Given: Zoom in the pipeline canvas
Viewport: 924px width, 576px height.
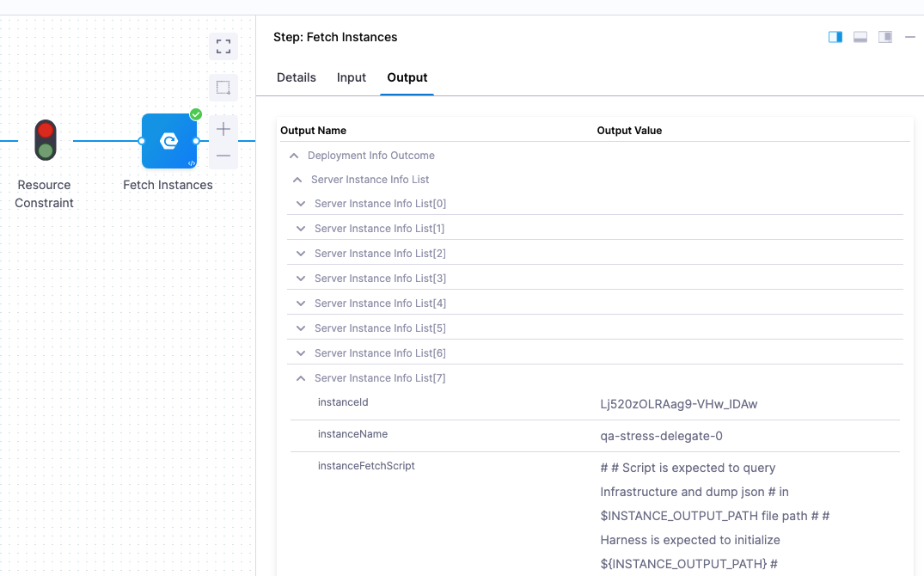Looking at the screenshot, I should click(223, 129).
